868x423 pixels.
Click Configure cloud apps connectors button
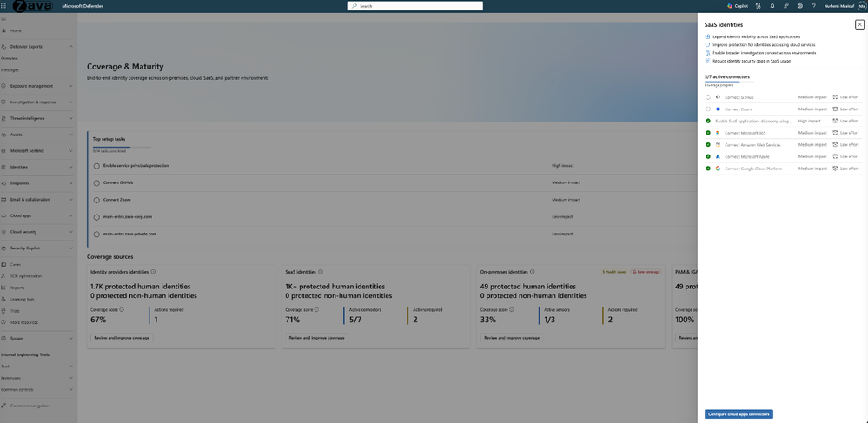click(x=739, y=414)
